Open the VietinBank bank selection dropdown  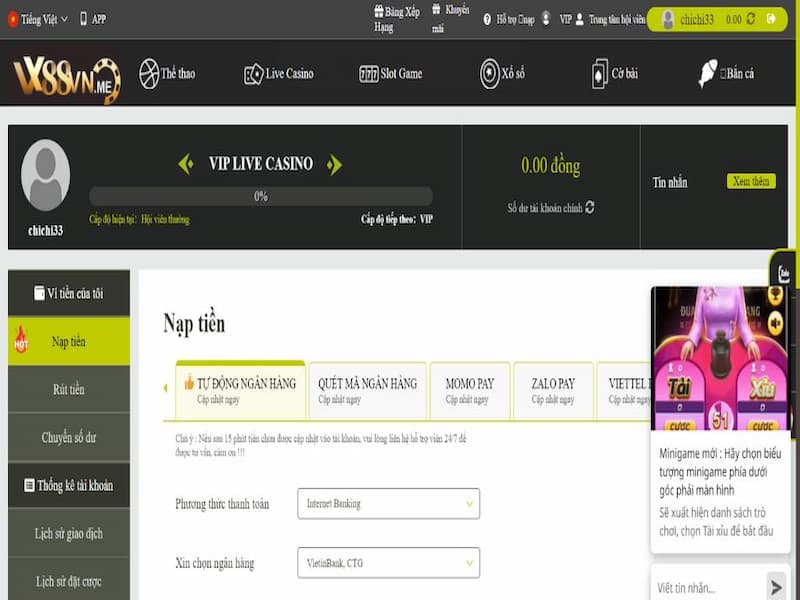pyautogui.click(x=388, y=562)
